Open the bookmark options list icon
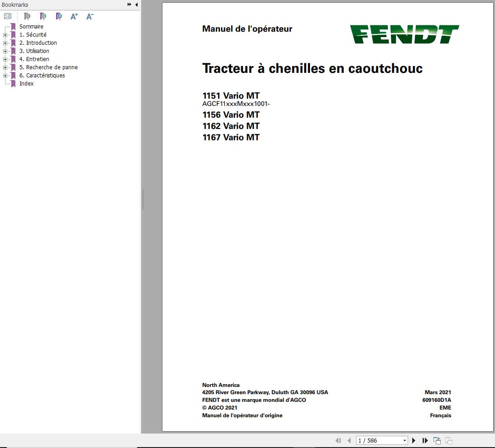This screenshot has width=495, height=448. pyautogui.click(x=8, y=16)
